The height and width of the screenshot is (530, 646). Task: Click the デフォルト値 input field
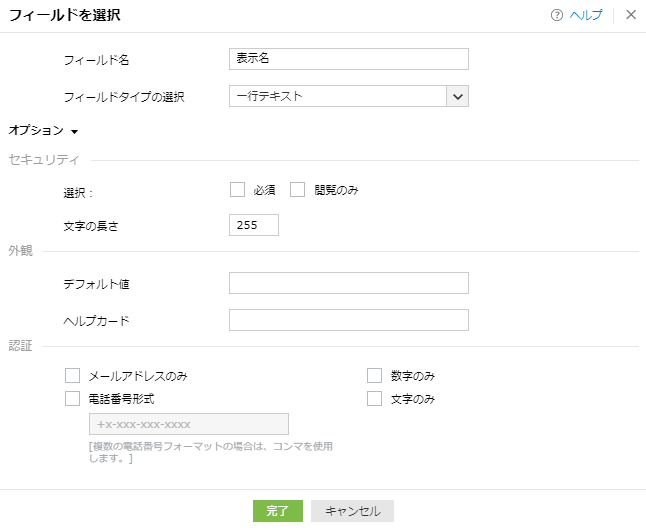348,283
